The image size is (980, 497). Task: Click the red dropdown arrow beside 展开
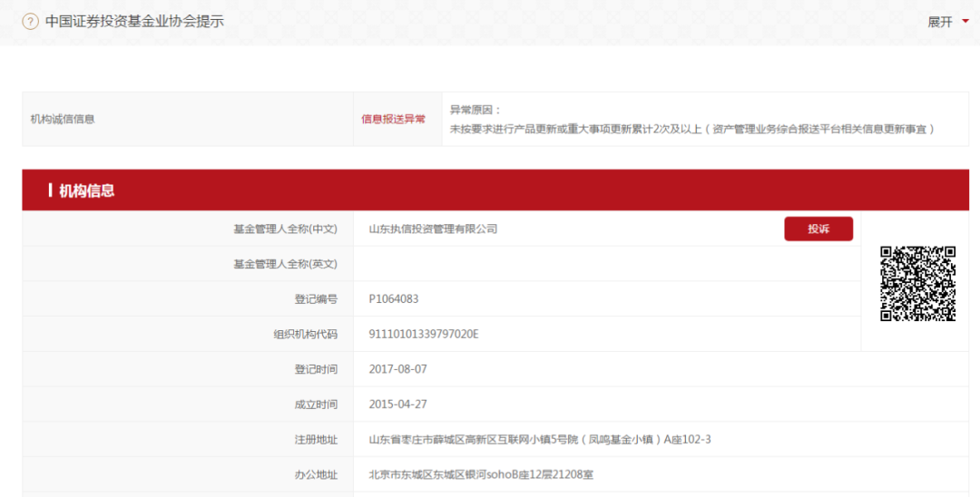pos(965,21)
